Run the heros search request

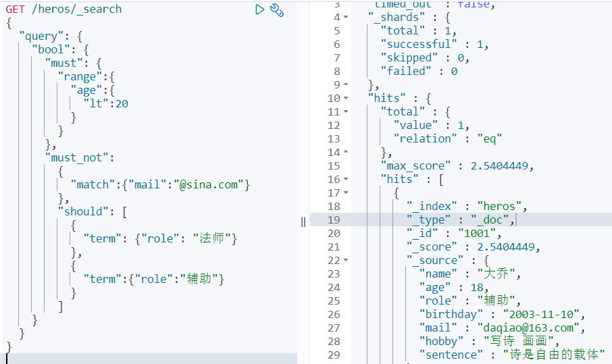pyautogui.click(x=259, y=9)
